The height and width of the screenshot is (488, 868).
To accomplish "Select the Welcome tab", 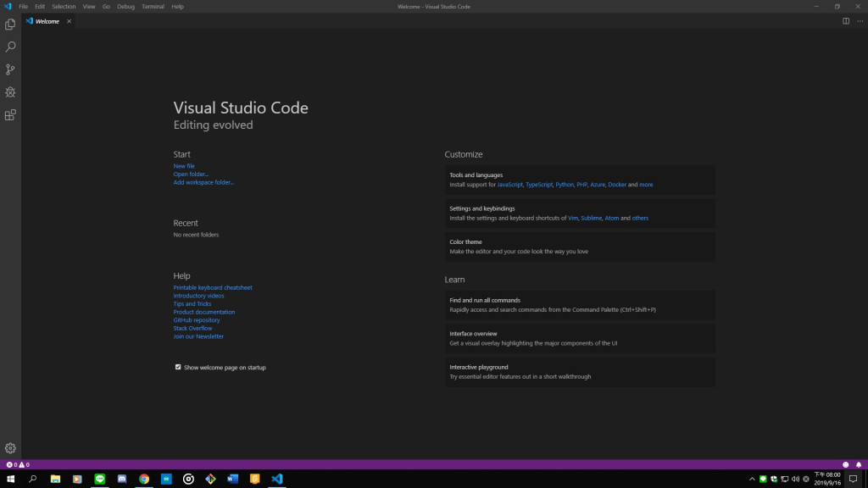I will click(x=47, y=21).
